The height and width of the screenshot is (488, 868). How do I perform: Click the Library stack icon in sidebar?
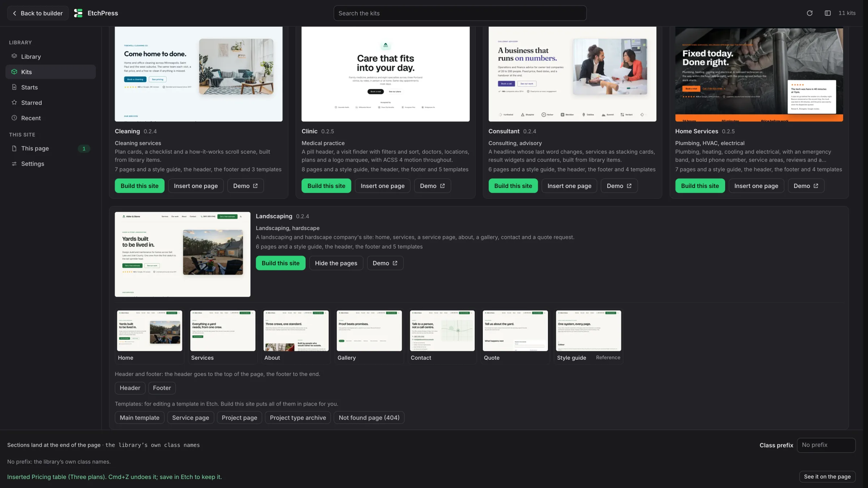click(14, 56)
